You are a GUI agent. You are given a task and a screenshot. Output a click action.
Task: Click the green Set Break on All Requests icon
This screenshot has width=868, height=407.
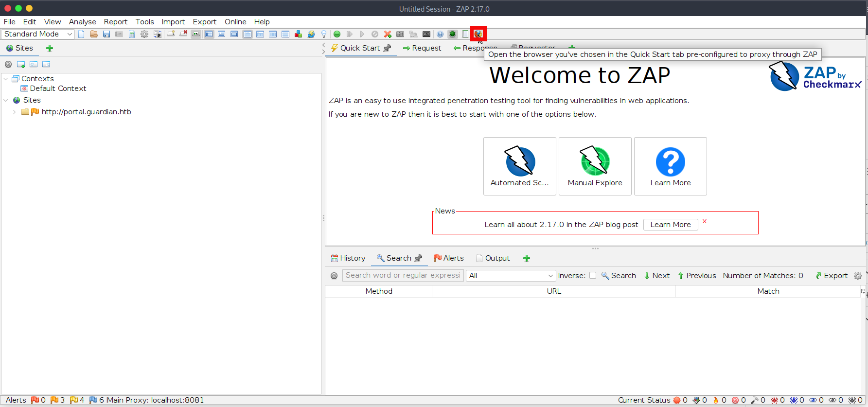click(337, 34)
